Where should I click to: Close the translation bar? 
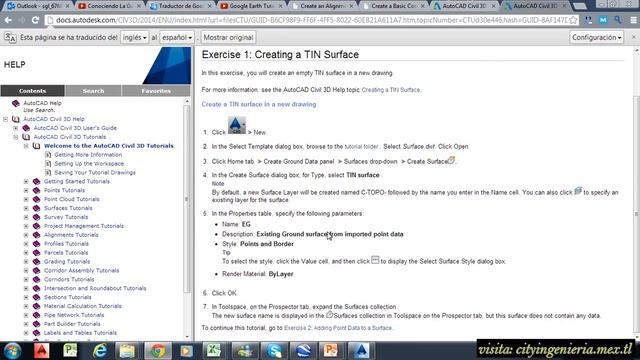[x=633, y=37]
